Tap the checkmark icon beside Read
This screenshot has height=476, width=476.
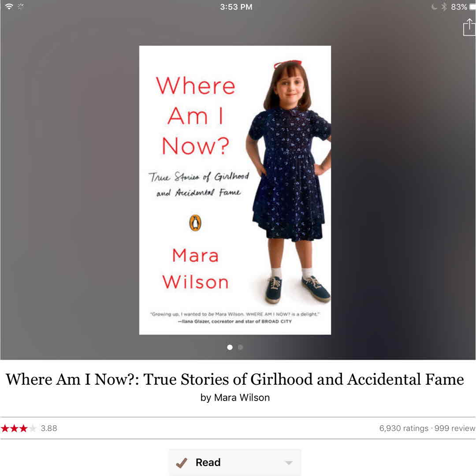click(x=182, y=463)
